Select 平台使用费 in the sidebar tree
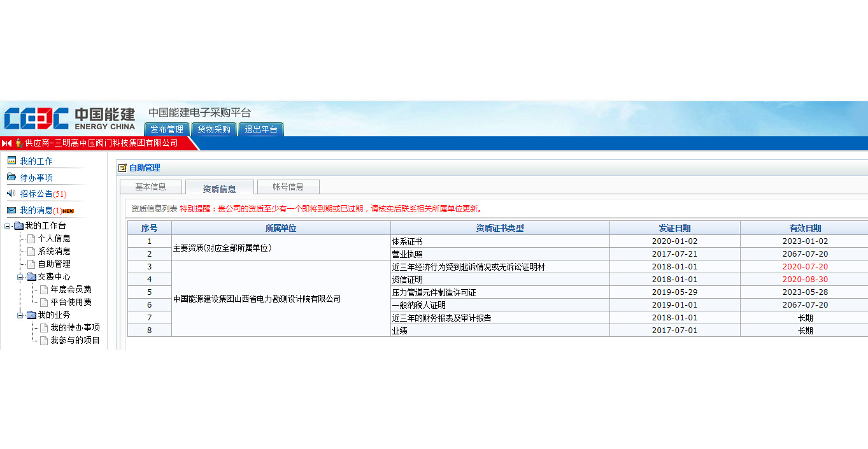Image resolution: width=868 pixels, height=449 pixels. [x=71, y=302]
